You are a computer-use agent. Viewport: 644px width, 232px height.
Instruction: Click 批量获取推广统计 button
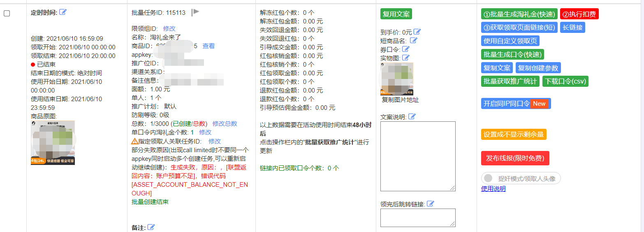tap(510, 81)
